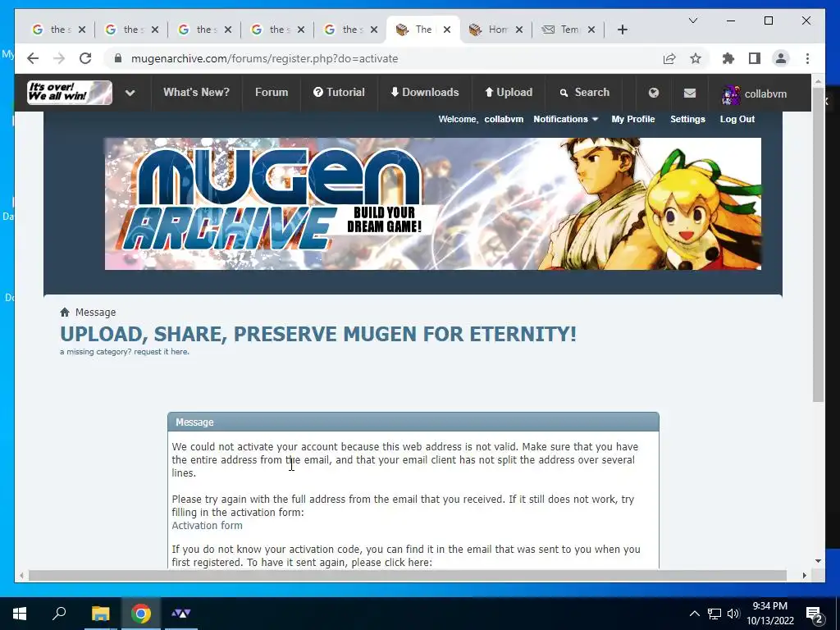The image size is (840, 630).
Task: Open the Extensions puzzle icon
Action: tap(728, 58)
